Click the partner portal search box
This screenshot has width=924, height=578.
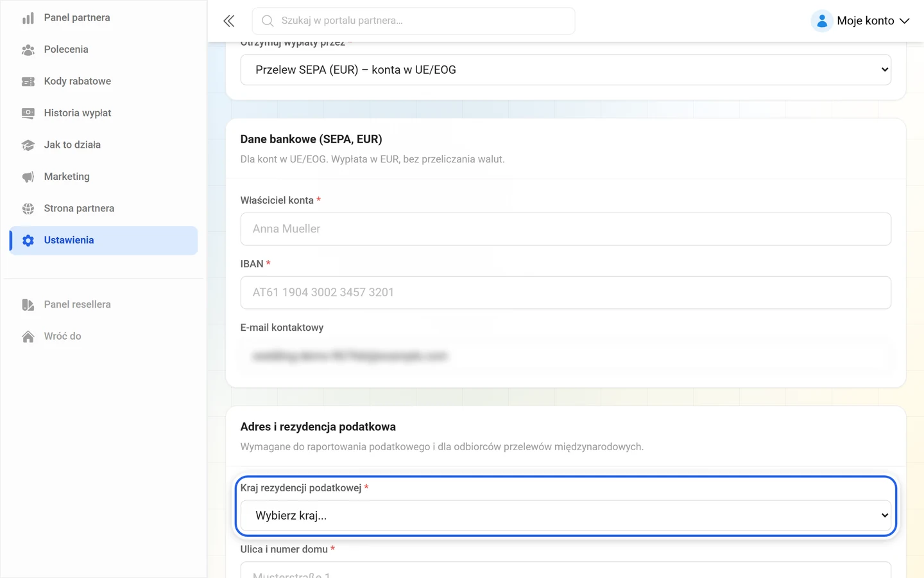(413, 21)
